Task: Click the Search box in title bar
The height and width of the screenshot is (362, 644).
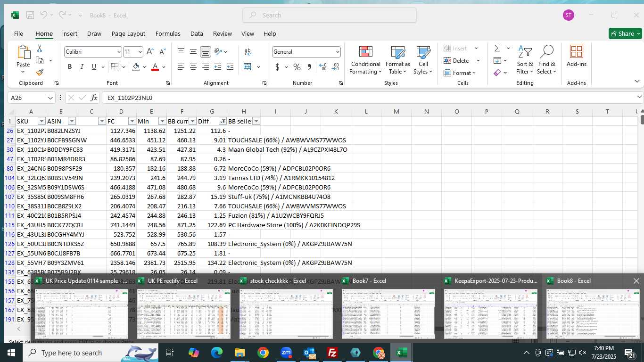Action: [x=330, y=15]
